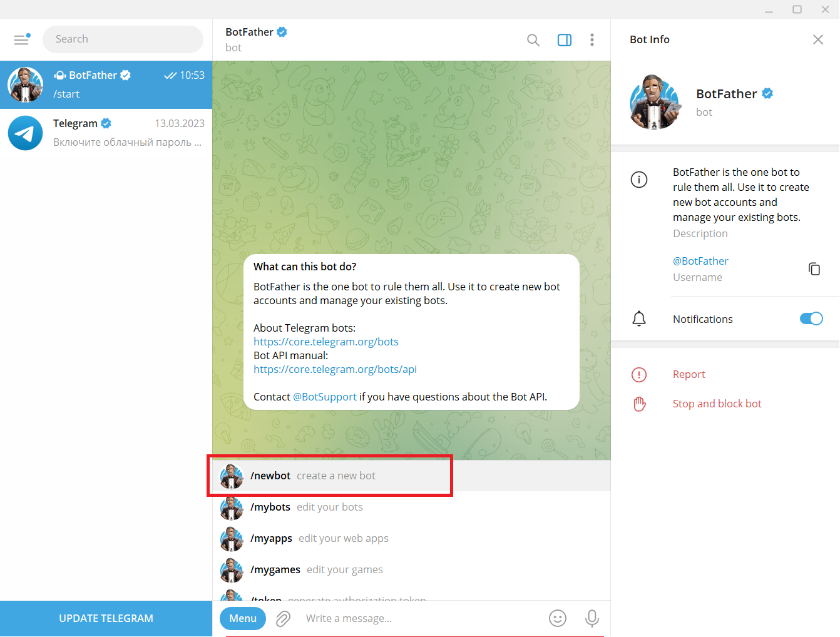Click Stop and block bot
This screenshot has height=637, width=840.
(717, 404)
